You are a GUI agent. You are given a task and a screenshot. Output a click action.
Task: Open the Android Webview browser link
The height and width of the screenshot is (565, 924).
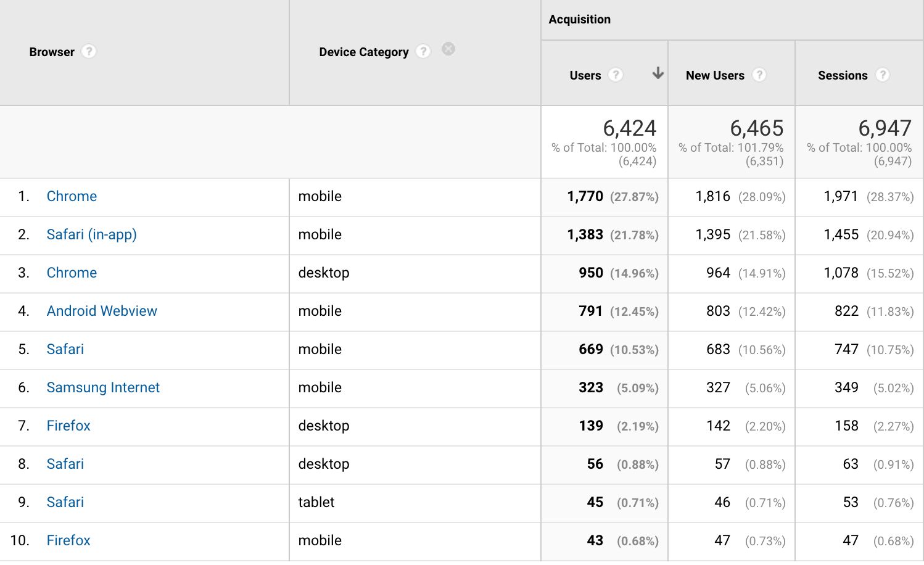click(102, 311)
